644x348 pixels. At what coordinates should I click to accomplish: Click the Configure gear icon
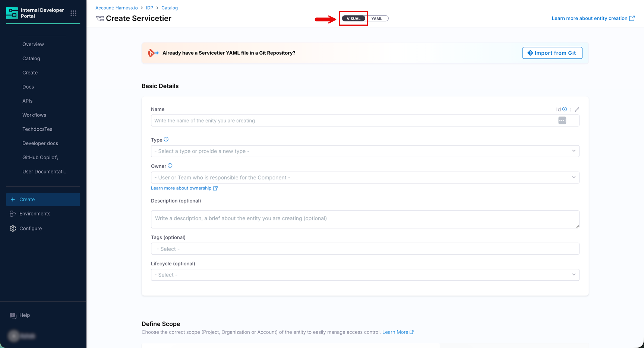coord(13,229)
